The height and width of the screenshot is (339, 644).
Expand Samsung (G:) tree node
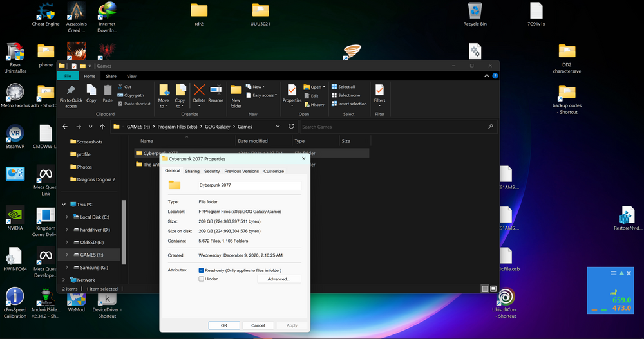66,268
